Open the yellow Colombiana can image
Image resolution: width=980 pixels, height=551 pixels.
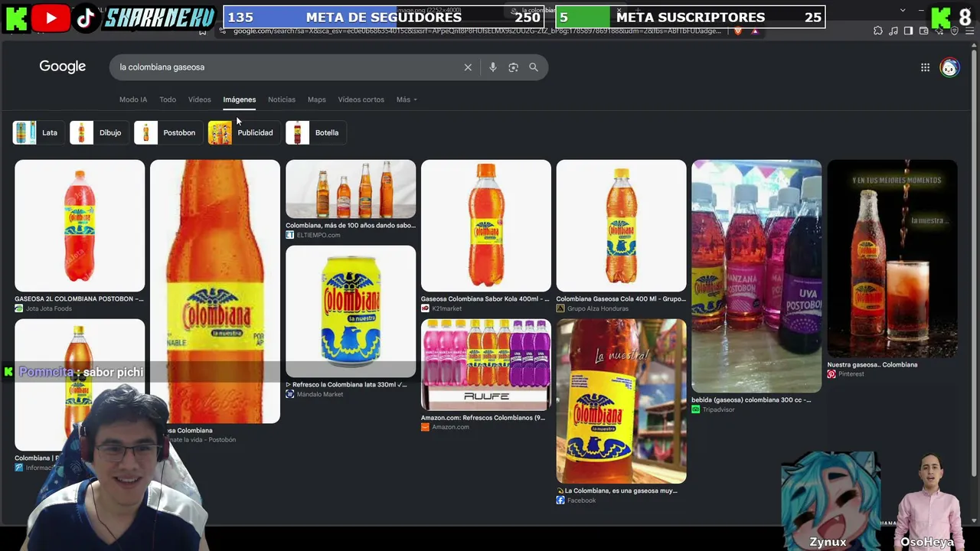pos(351,311)
